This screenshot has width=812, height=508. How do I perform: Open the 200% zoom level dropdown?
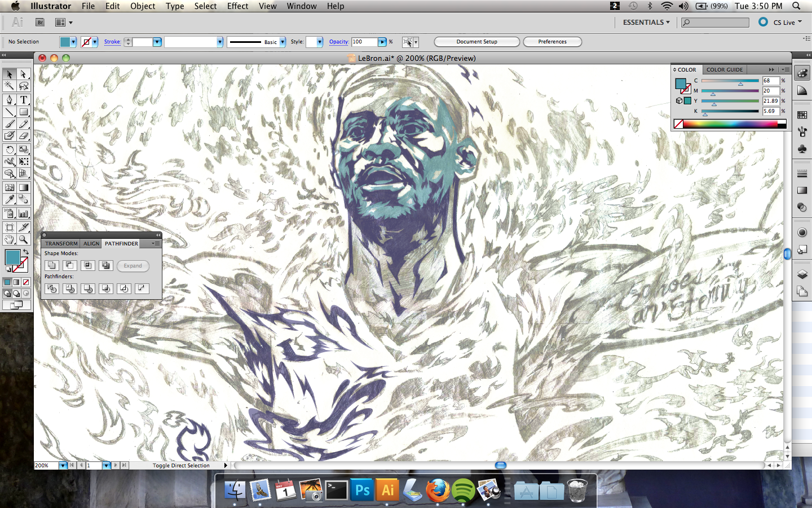click(63, 466)
